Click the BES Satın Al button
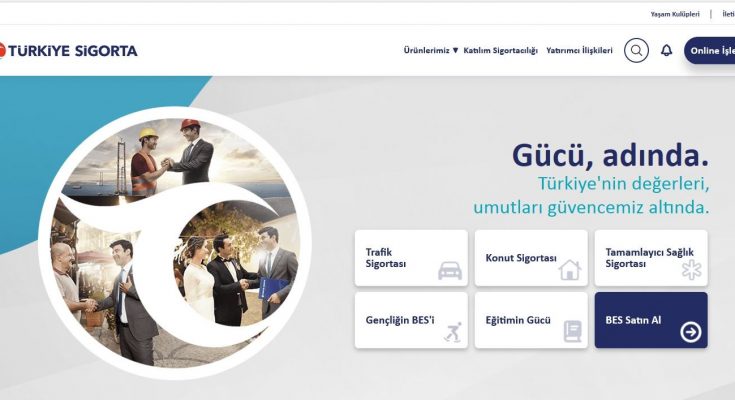The image size is (735, 400). click(x=651, y=320)
